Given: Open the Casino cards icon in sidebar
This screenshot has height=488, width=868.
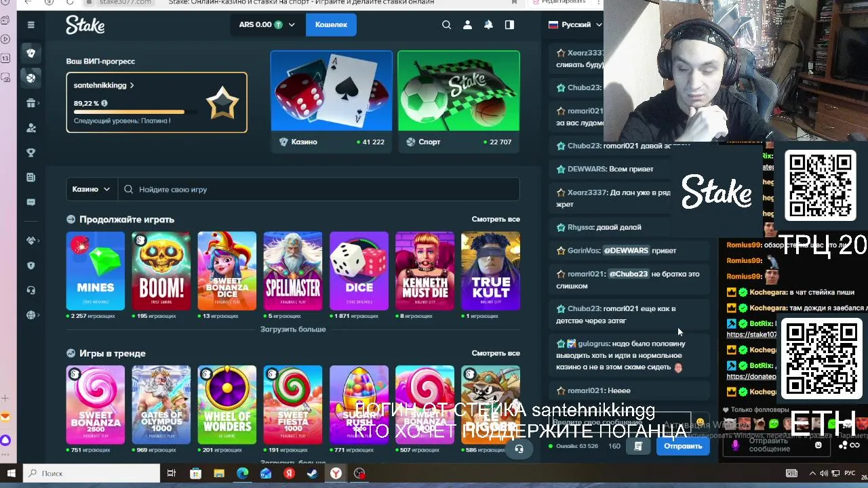Looking at the screenshot, I should (31, 53).
